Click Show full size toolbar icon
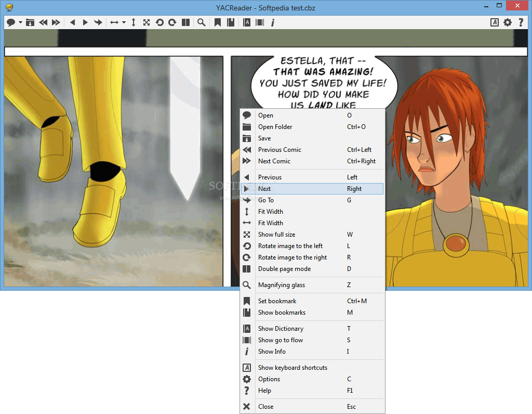This screenshot has height=414, width=532. 146,22
